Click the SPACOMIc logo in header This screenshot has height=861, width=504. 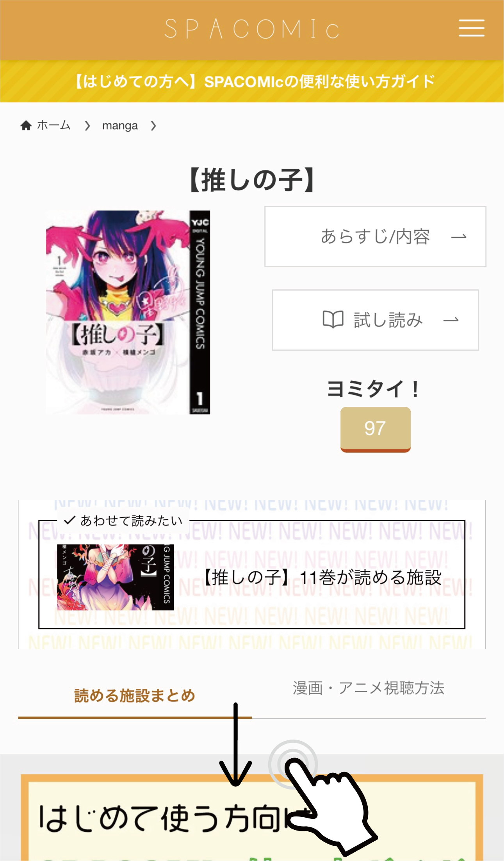[x=252, y=29]
